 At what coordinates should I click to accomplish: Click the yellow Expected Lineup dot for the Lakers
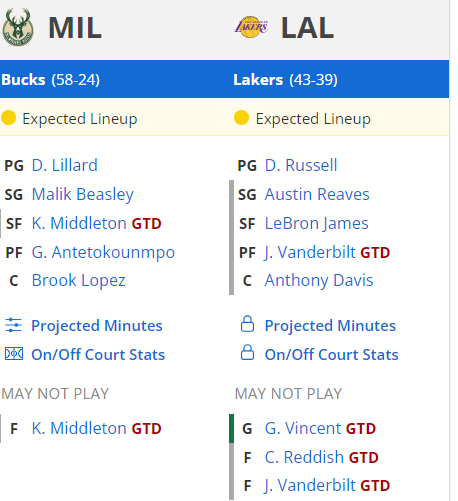click(x=241, y=118)
